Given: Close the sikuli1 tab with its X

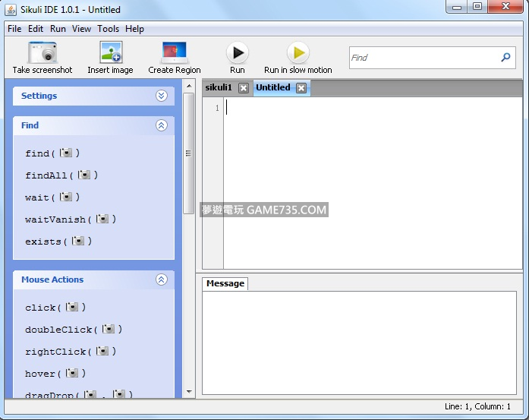Looking at the screenshot, I should click(243, 88).
